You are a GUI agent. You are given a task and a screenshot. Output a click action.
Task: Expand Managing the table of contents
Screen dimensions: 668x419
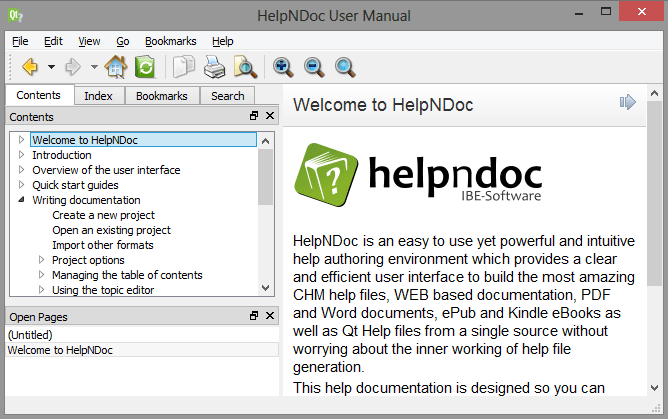coord(41,274)
